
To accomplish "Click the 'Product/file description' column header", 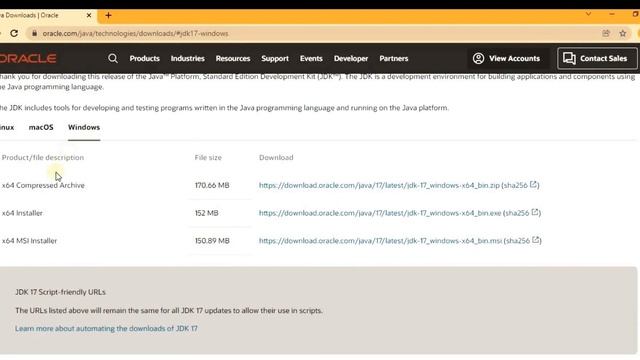I will pyautogui.click(x=43, y=158).
